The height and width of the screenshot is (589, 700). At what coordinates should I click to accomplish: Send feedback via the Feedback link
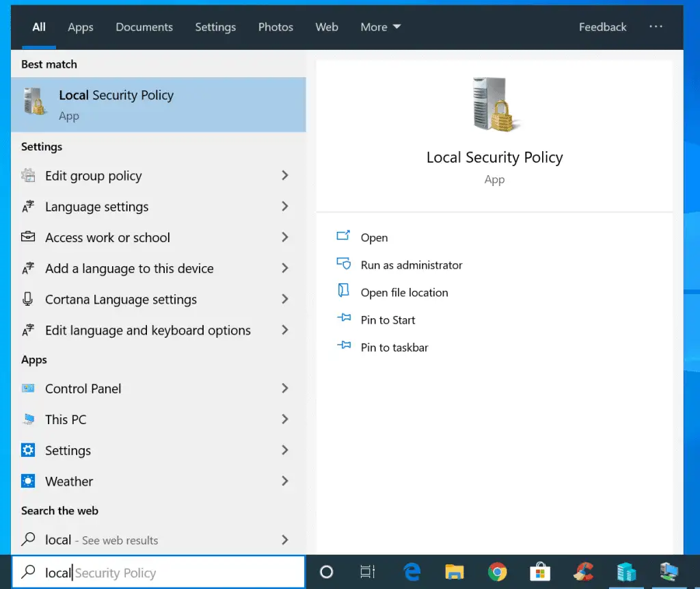[602, 27]
